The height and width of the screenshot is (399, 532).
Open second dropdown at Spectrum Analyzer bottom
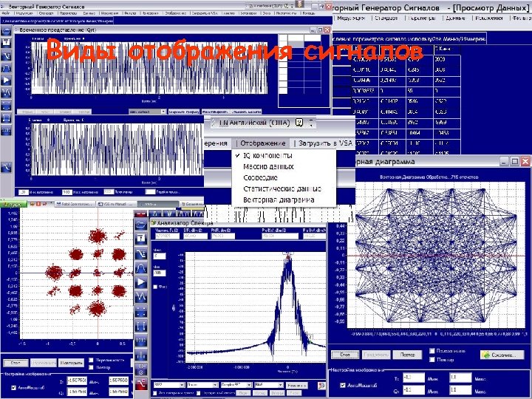[202, 385]
